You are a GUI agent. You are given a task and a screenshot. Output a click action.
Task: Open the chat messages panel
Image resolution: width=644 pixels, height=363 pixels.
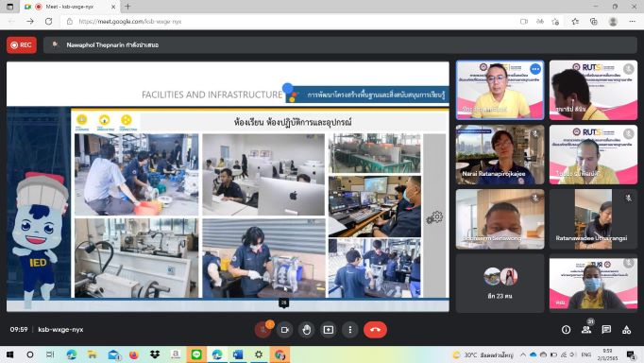pyautogui.click(x=606, y=330)
